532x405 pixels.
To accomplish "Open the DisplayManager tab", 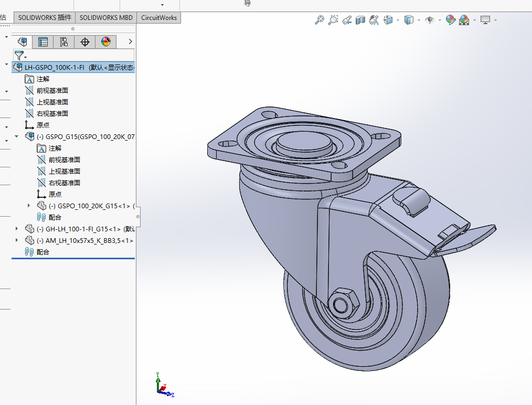I will point(106,42).
